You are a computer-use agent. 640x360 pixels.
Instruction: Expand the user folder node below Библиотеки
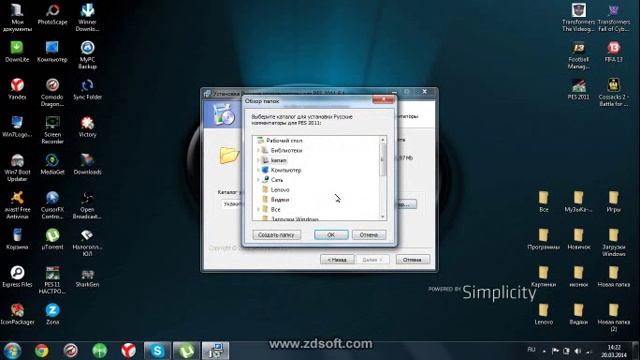(x=258, y=160)
